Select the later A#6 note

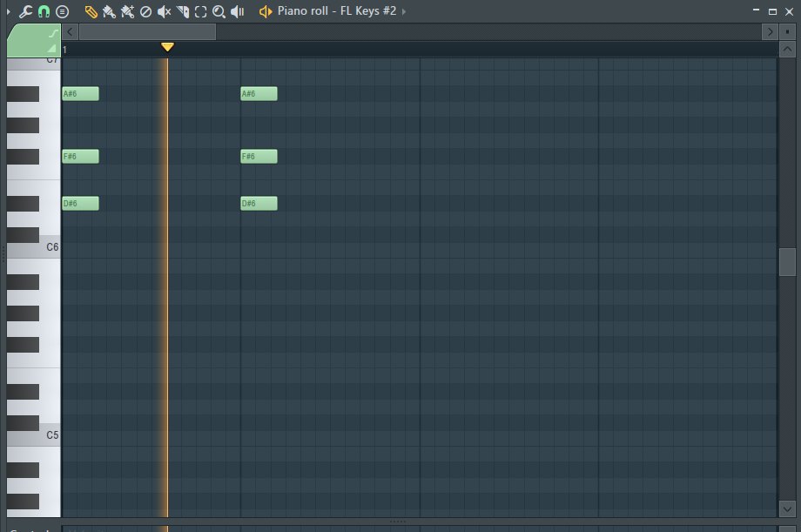point(259,93)
